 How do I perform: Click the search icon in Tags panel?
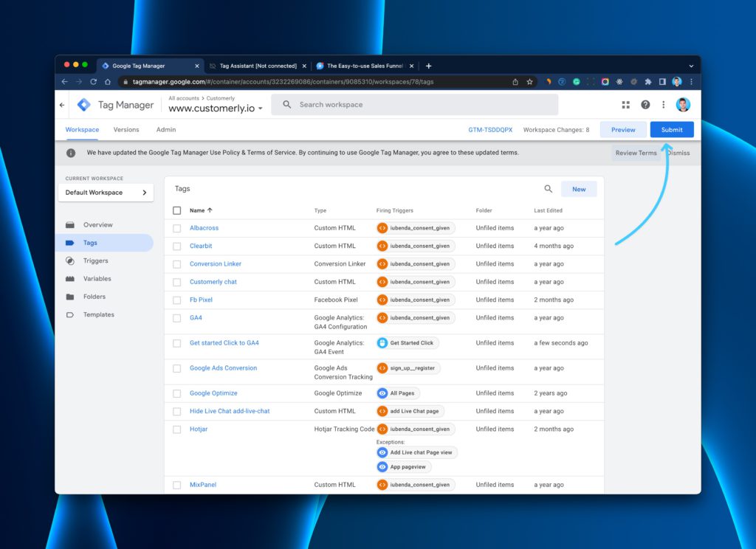549,189
